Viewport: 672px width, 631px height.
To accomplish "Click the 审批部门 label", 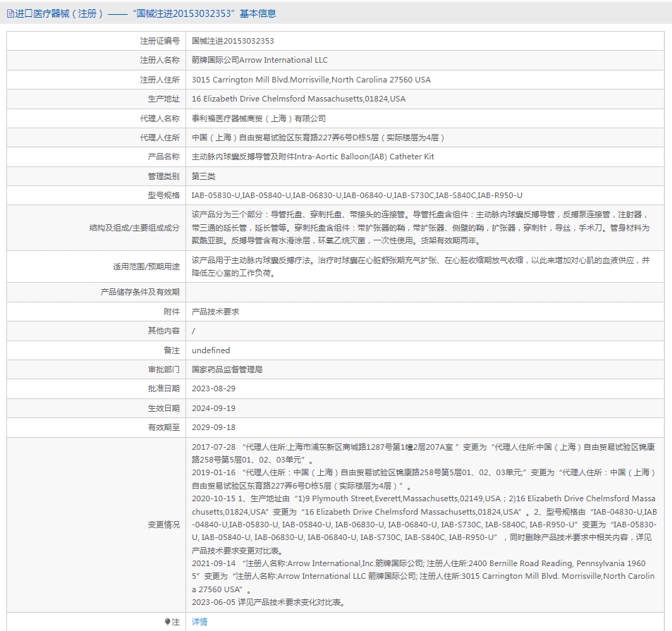I will (x=164, y=369).
